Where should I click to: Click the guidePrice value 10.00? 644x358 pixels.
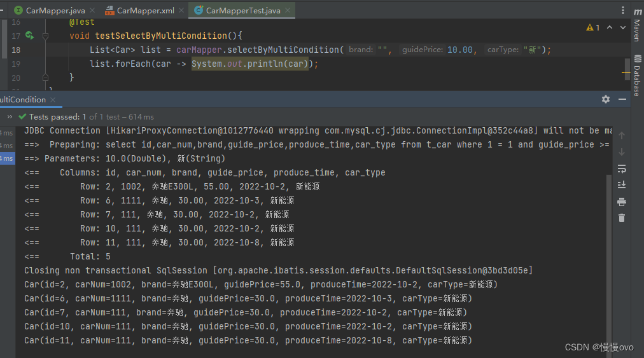click(459, 50)
